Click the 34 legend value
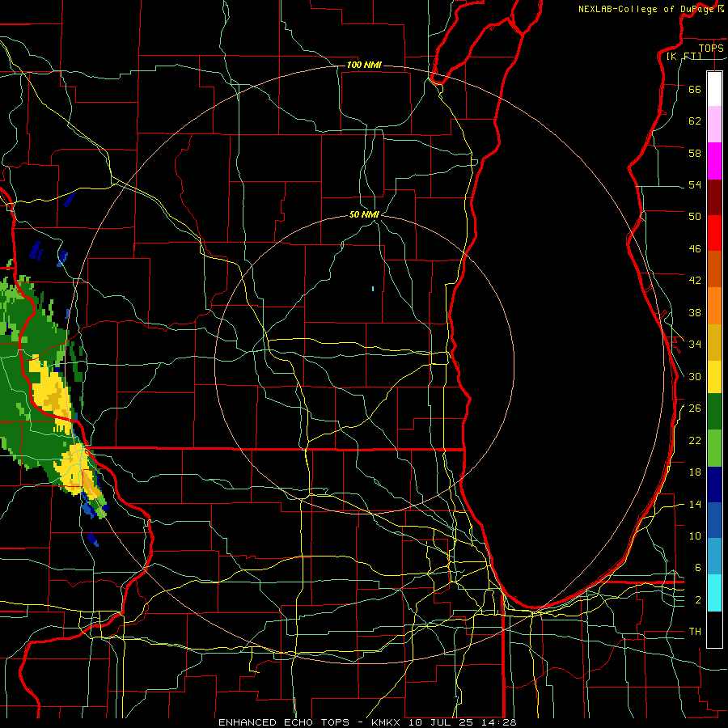 tap(695, 345)
